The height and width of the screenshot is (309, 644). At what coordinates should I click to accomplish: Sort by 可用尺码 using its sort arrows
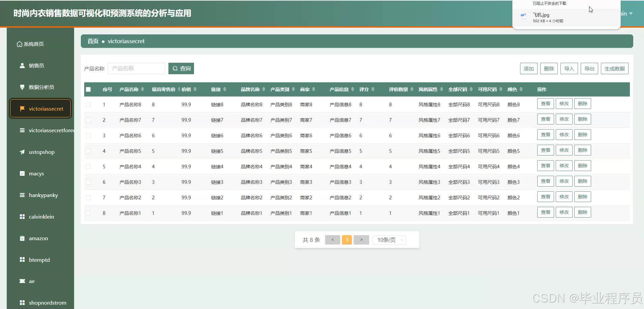(501, 89)
